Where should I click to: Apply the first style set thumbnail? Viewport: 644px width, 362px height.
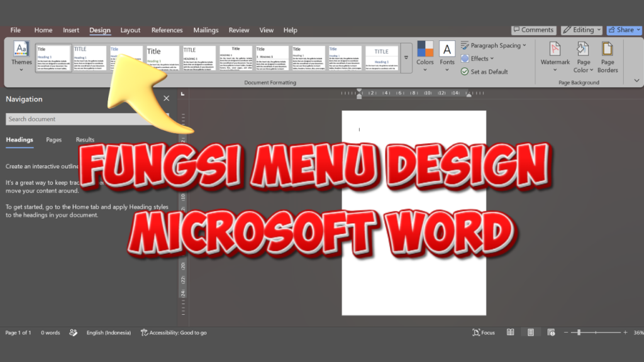53,58
